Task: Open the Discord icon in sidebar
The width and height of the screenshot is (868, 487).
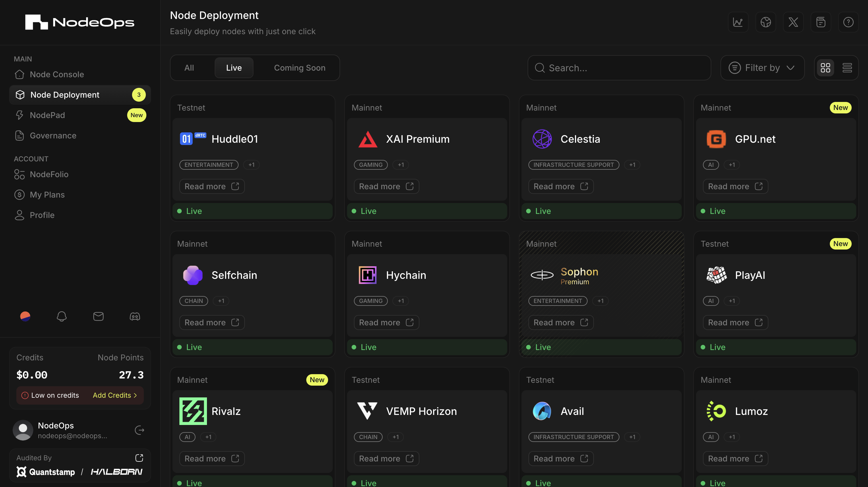Action: coord(135,316)
